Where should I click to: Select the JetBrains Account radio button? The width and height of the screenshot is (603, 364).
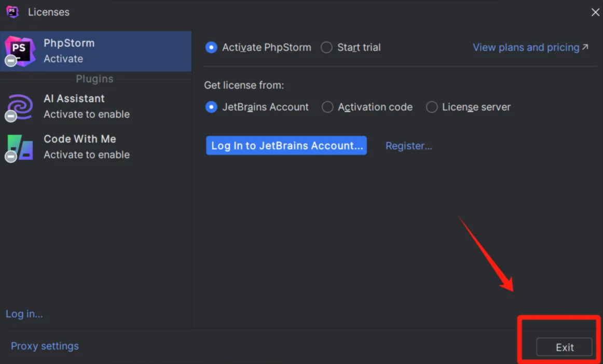[x=211, y=107]
